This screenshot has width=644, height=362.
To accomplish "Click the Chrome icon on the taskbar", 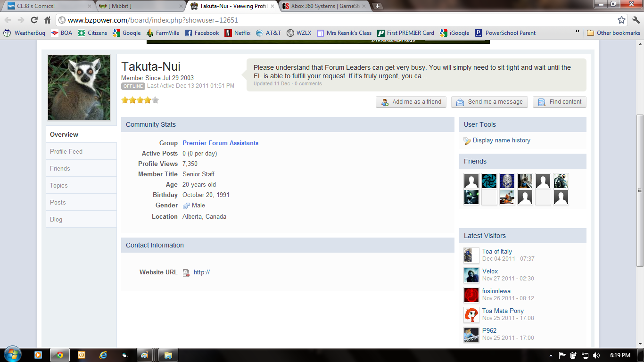I will (60, 355).
